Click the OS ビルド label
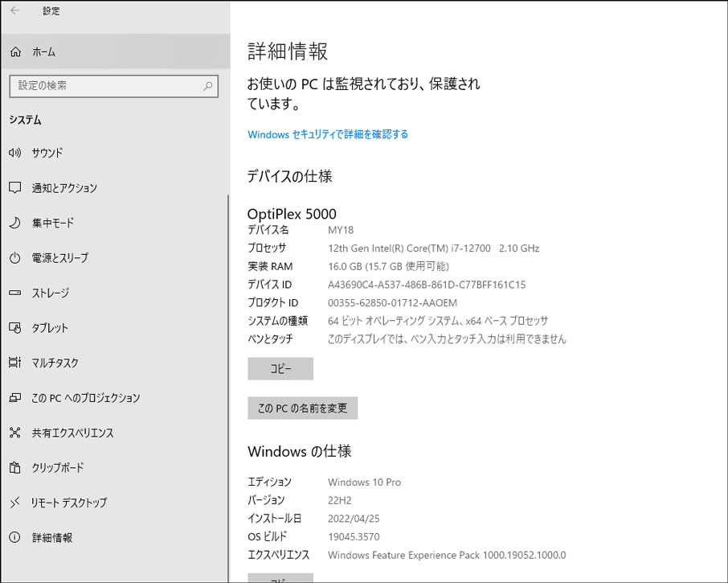The width and height of the screenshot is (728, 583). (268, 536)
